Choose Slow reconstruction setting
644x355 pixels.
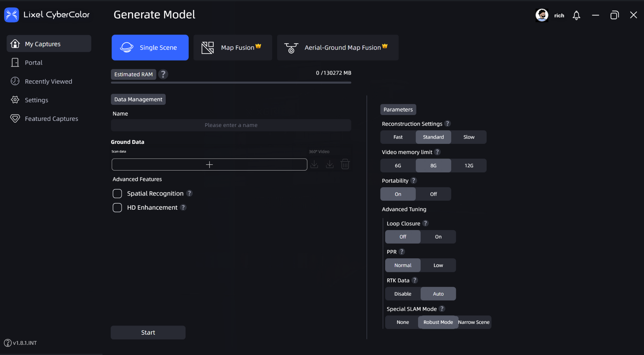click(x=469, y=137)
